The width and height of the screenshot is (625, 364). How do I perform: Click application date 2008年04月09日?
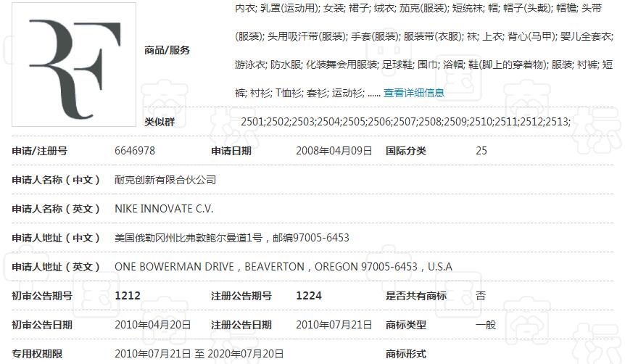tap(334, 151)
